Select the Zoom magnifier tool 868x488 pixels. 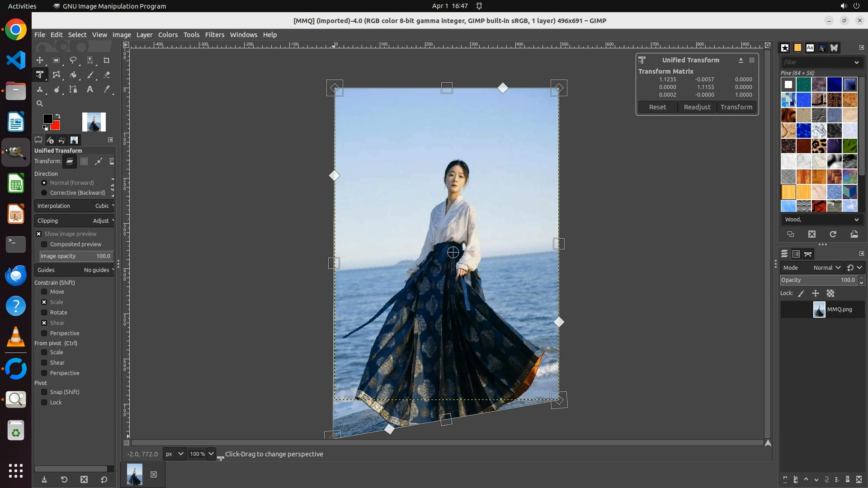[40, 103]
